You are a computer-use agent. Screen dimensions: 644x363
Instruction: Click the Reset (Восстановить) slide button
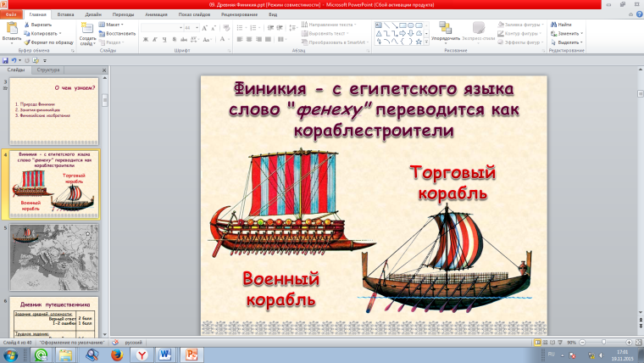pos(119,33)
